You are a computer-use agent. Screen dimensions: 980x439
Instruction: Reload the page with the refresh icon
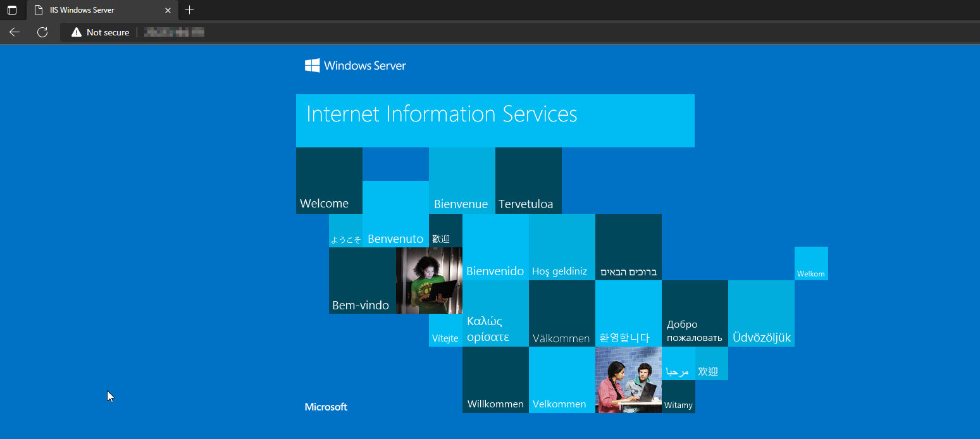point(42,32)
